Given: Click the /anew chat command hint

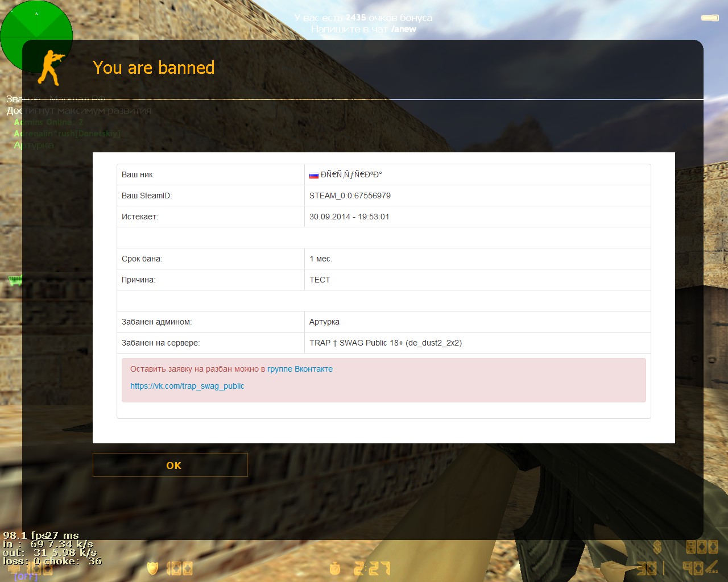Looking at the screenshot, I should click(404, 29).
